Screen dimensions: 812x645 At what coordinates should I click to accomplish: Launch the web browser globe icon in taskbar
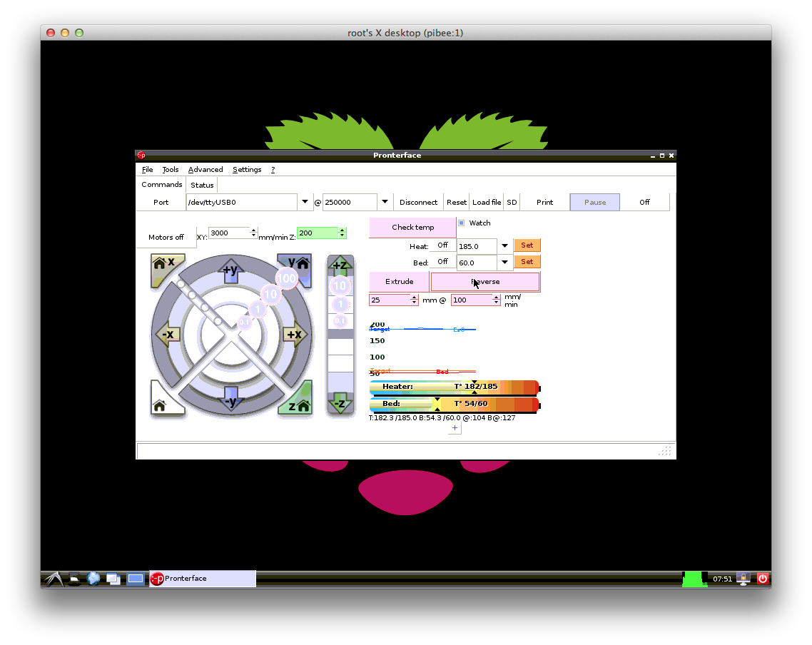(x=93, y=579)
